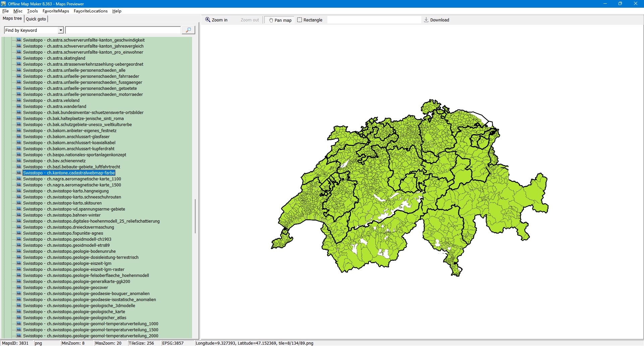Screen dimensions: 644x346
Task: Click the Download arrow icon
Action: 426,20
